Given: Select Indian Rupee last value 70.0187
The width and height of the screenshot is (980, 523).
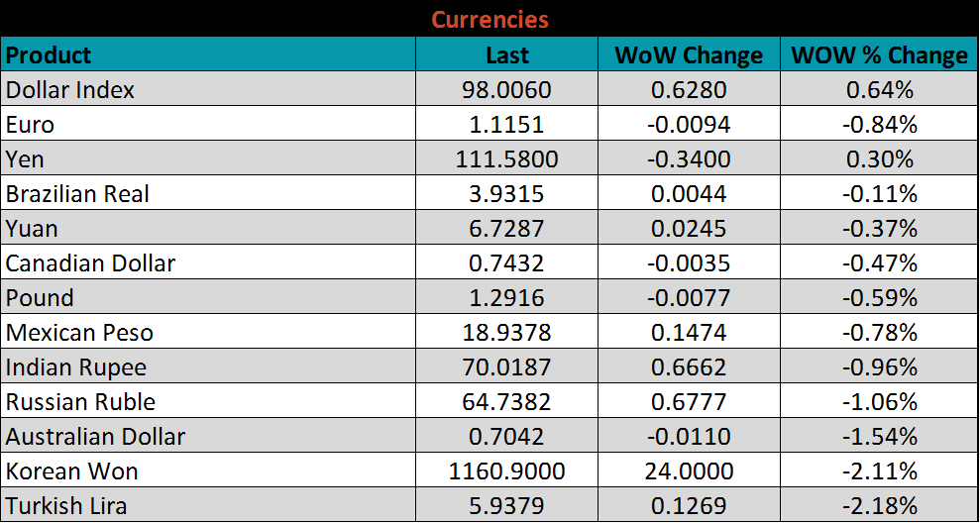Looking at the screenshot, I should (506, 367).
